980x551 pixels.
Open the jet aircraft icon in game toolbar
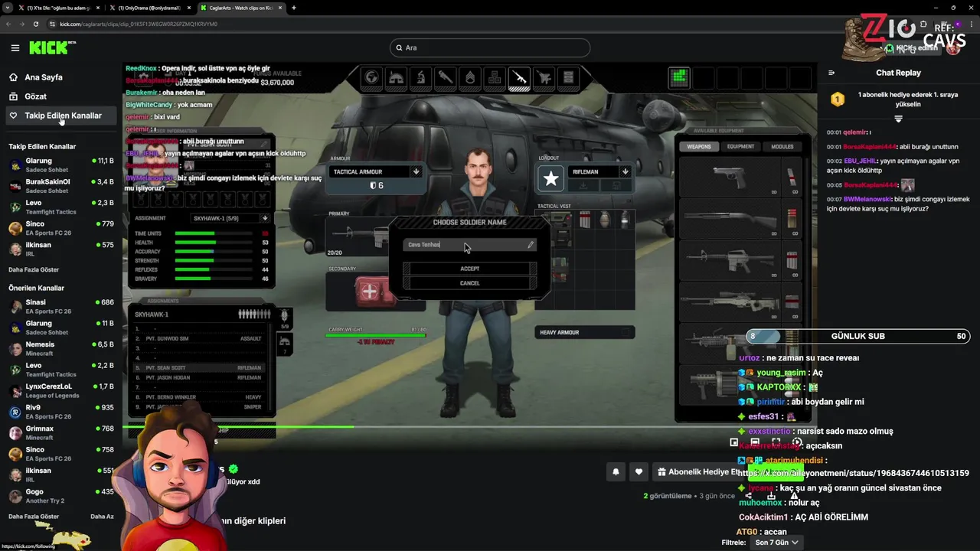pos(544,77)
